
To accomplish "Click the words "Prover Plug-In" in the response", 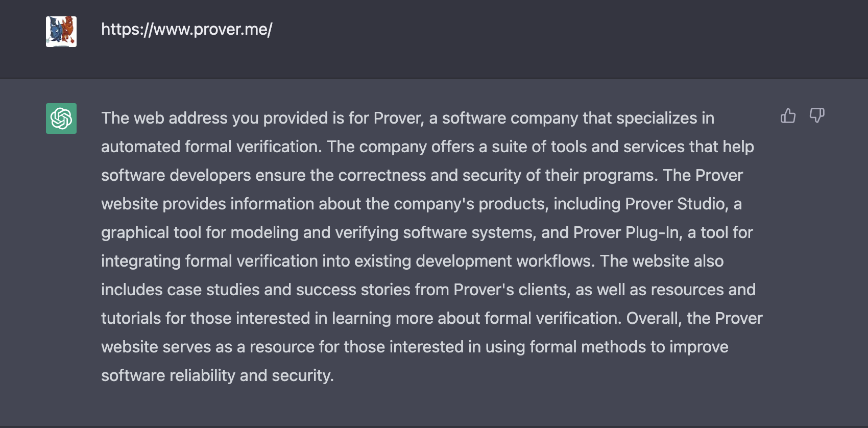I will click(628, 232).
